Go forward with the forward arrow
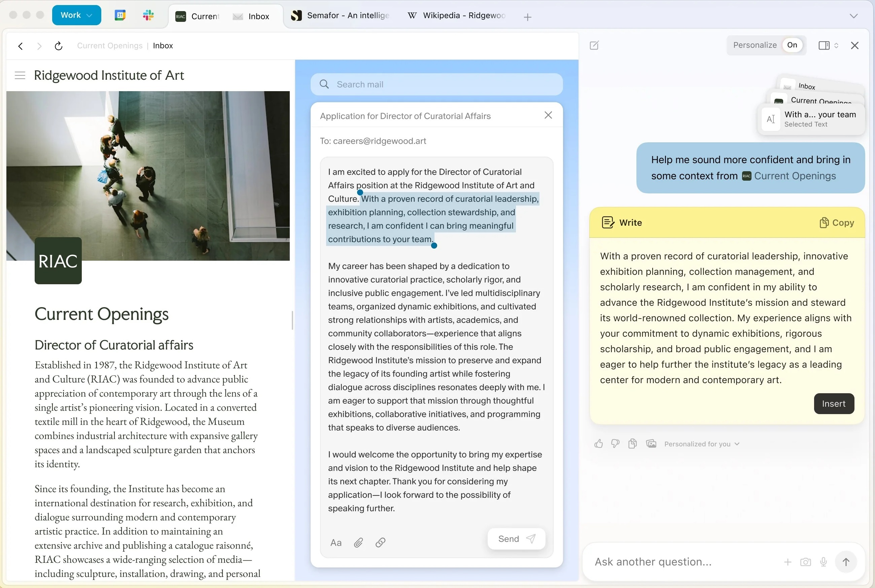This screenshot has height=588, width=875. click(39, 46)
